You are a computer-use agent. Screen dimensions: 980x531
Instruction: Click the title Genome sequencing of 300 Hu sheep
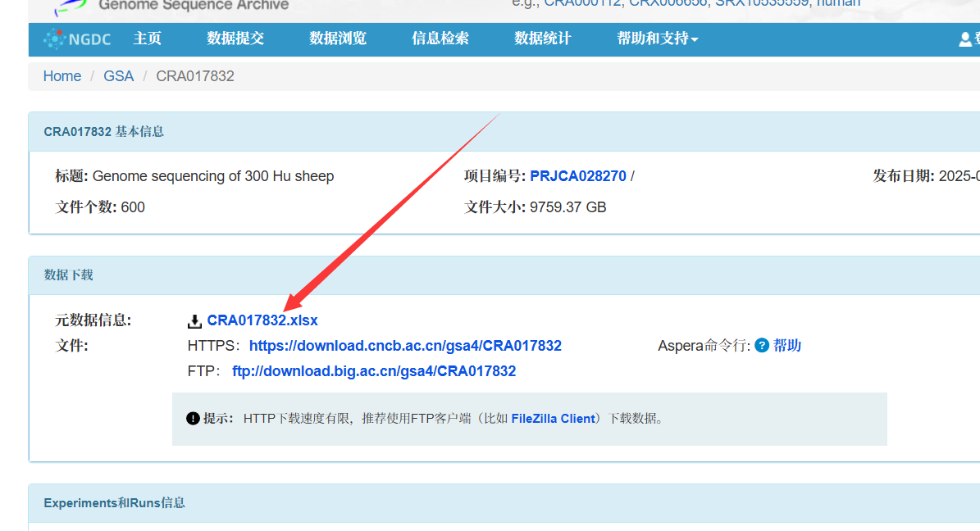click(x=213, y=176)
